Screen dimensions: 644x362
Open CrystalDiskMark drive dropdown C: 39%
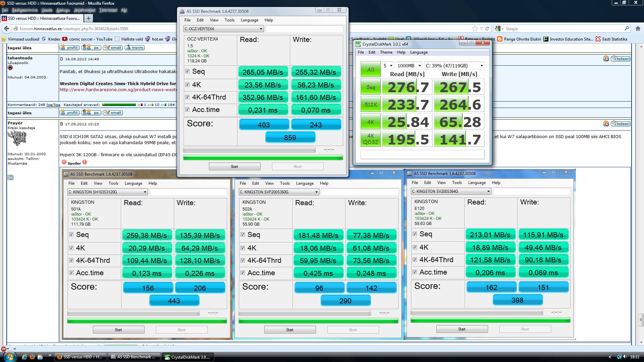pyautogui.click(x=454, y=66)
